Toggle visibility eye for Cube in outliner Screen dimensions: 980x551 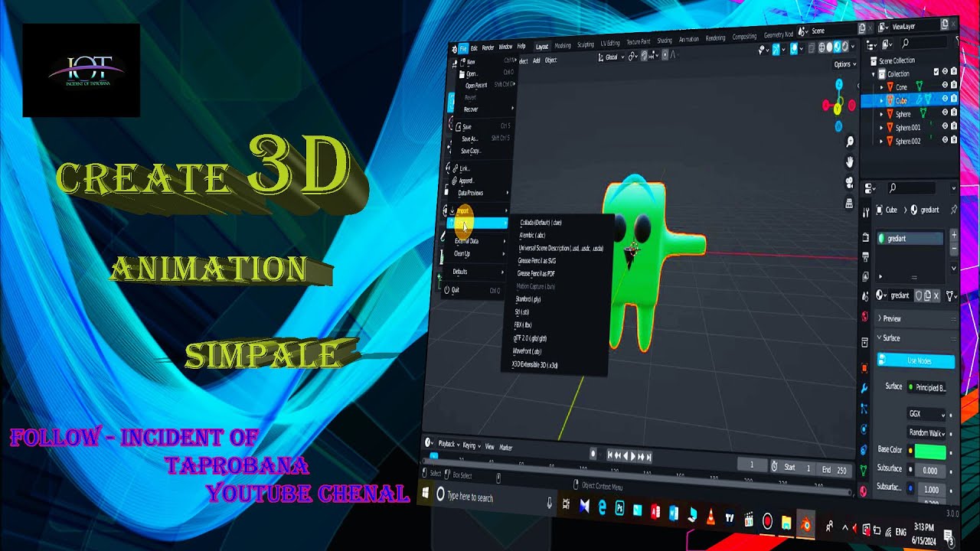click(x=945, y=99)
